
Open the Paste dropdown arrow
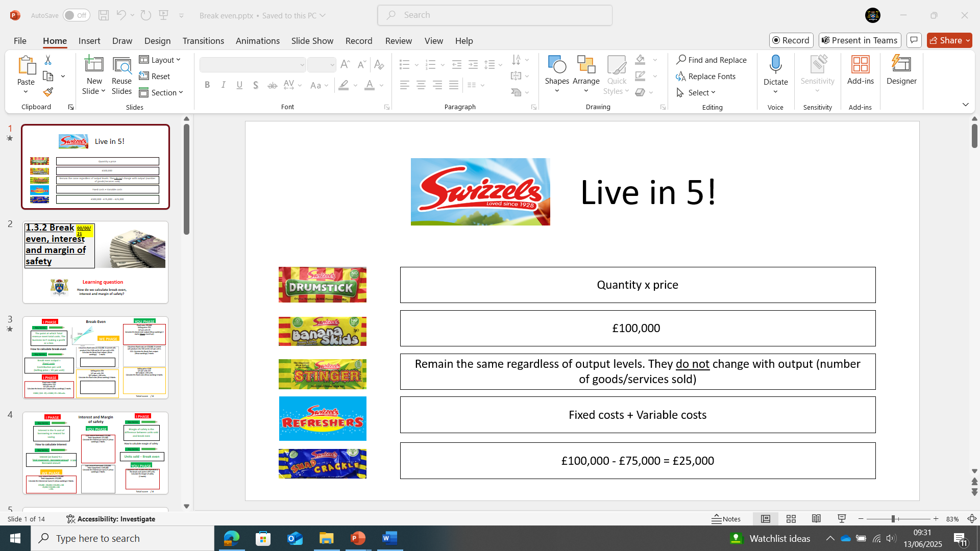click(26, 92)
